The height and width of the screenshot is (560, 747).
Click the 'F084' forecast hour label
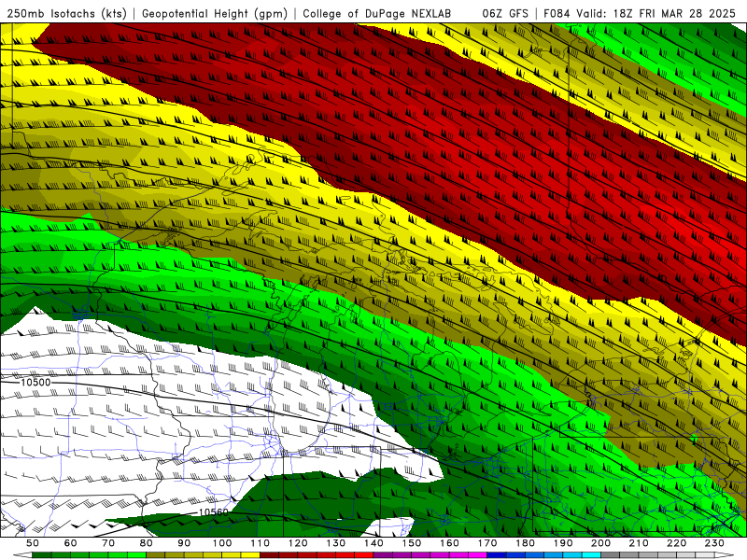(557, 14)
